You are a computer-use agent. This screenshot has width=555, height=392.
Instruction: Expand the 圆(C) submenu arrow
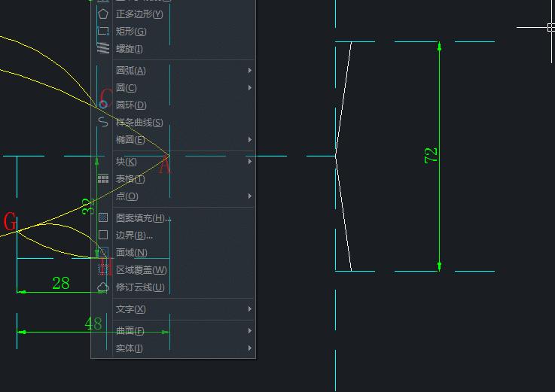[x=250, y=87]
